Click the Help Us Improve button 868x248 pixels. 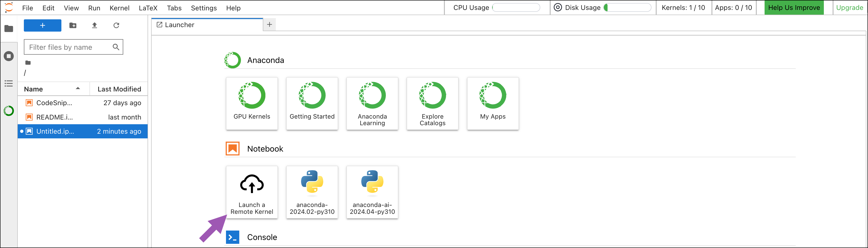(x=794, y=8)
